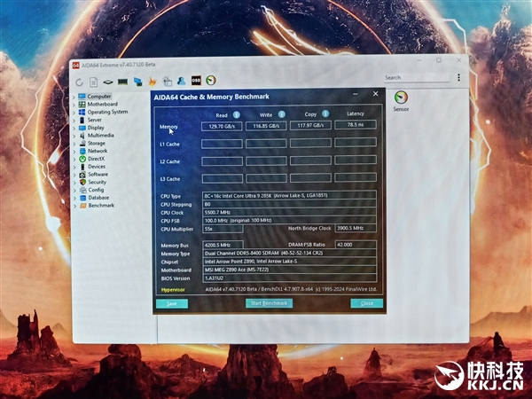
Task: Expand the Motherboard tree node
Action: tap(74, 105)
